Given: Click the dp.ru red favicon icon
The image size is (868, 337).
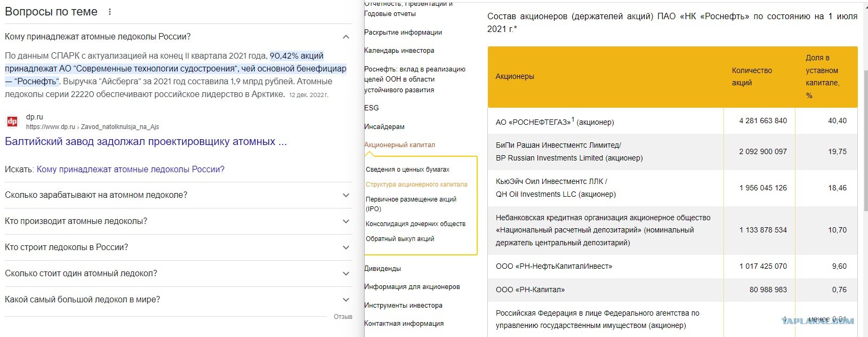Looking at the screenshot, I should tap(12, 122).
